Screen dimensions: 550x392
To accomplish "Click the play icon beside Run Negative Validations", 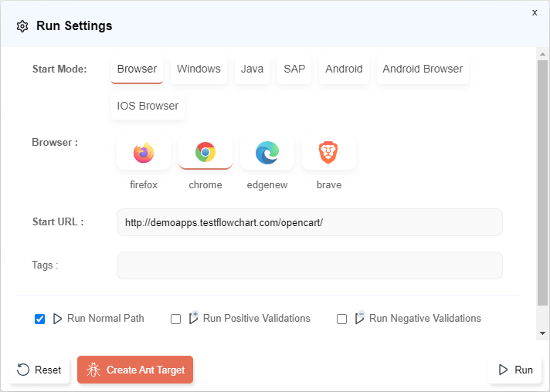I will (359, 318).
